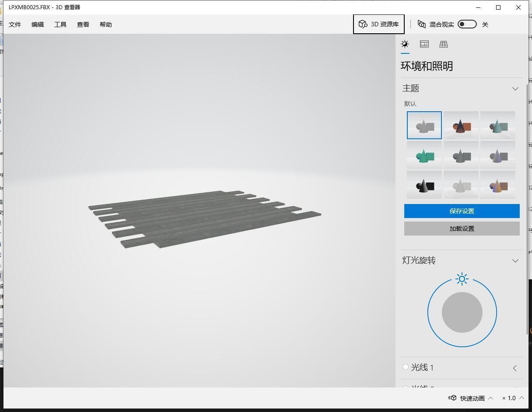
Task: Select the dark gray theme in middle row
Action: click(x=461, y=155)
